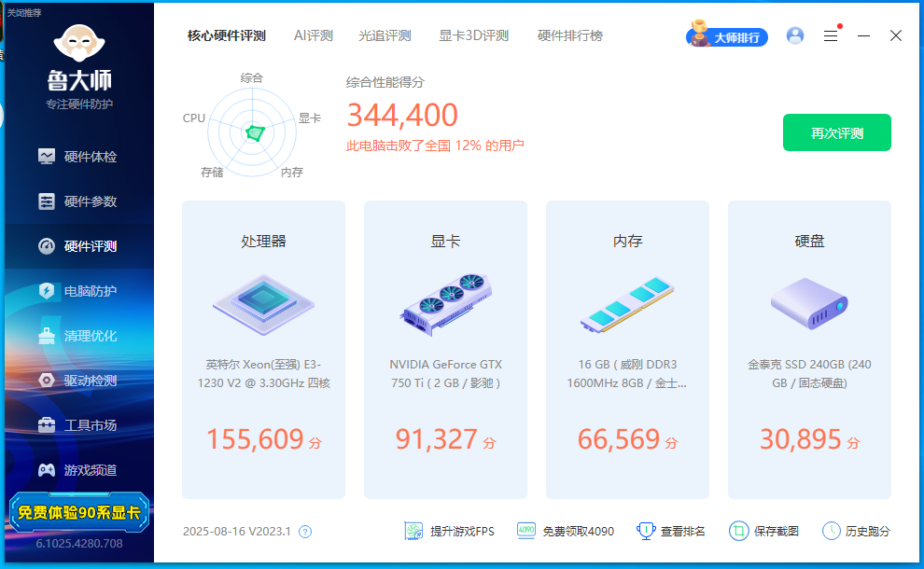Click the 查看排名 link
Viewport: 924px width, 569px height.
(671, 532)
